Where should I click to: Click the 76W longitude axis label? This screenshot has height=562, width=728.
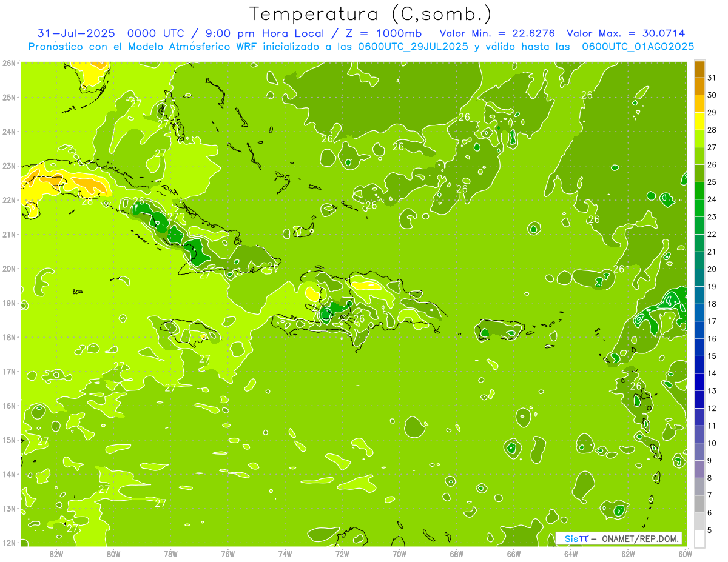tap(228, 554)
